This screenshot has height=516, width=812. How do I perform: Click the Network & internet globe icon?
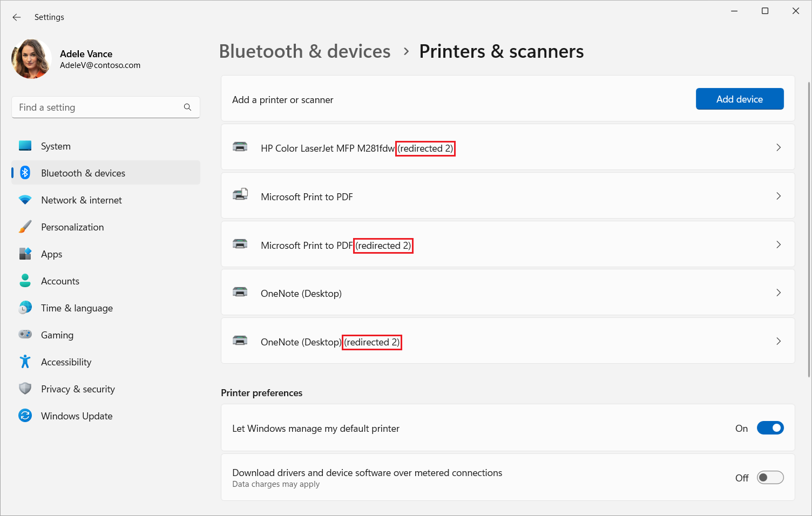click(x=25, y=200)
